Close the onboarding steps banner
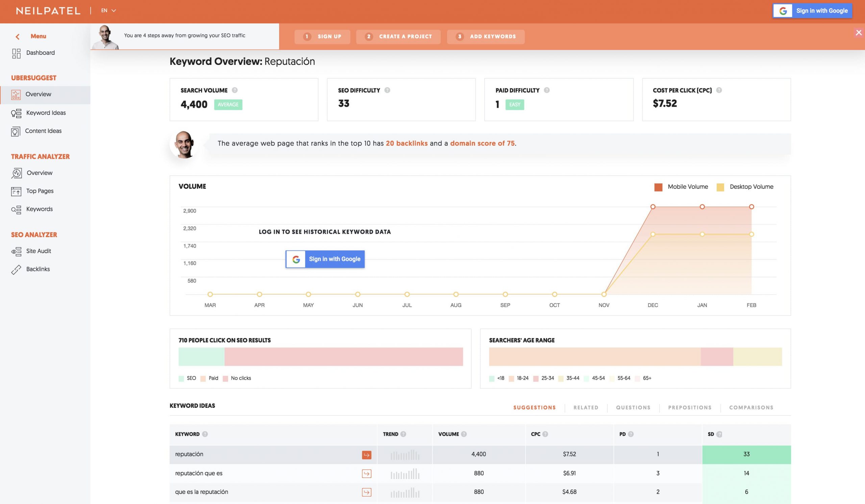 click(x=859, y=32)
